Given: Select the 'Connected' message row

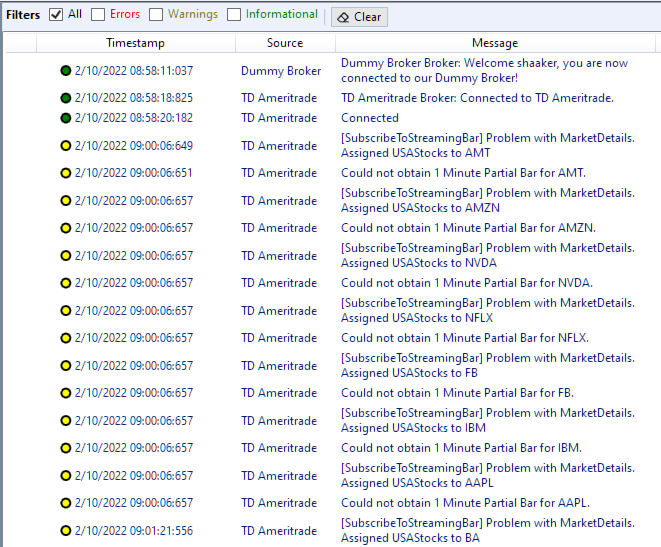Looking at the screenshot, I should point(370,118).
